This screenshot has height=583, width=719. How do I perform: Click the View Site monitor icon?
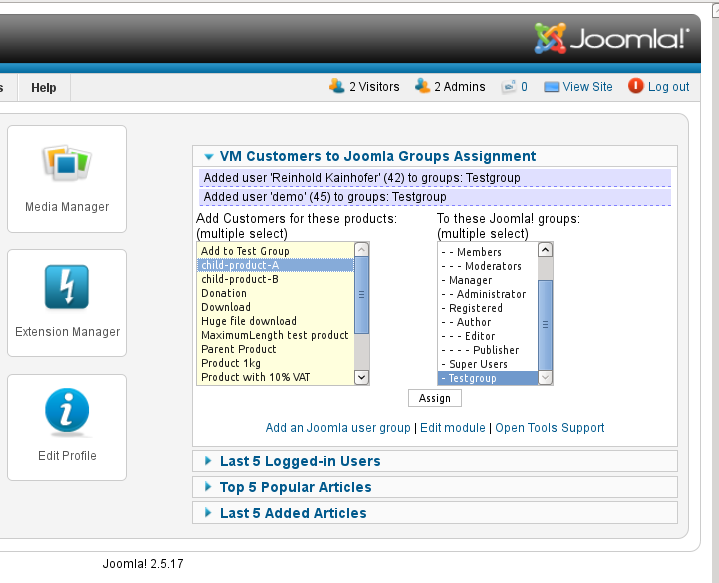[x=551, y=87]
